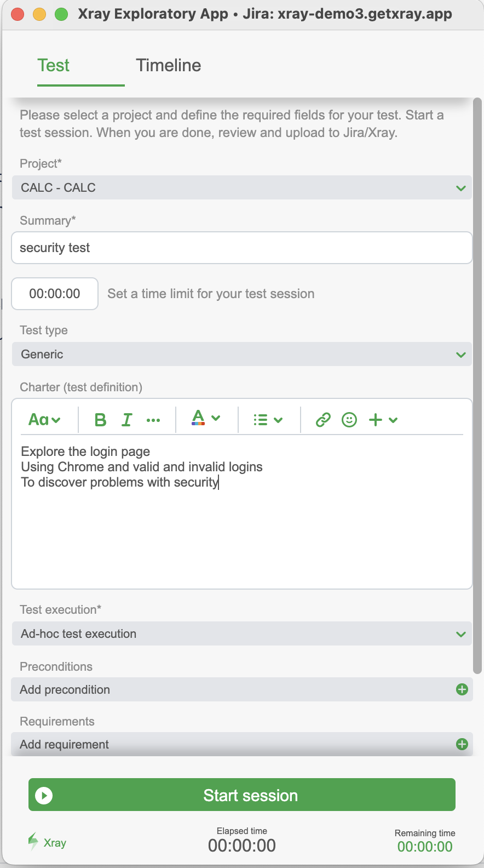484x868 pixels.
Task: Add a precondition with the plus icon
Action: [462, 689]
